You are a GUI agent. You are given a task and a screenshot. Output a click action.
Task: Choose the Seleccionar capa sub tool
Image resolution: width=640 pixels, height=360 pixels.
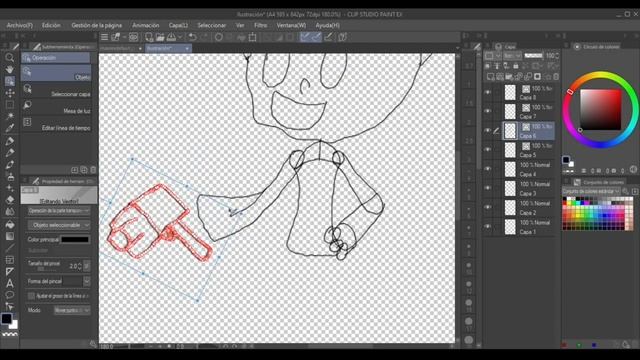[x=56, y=90]
